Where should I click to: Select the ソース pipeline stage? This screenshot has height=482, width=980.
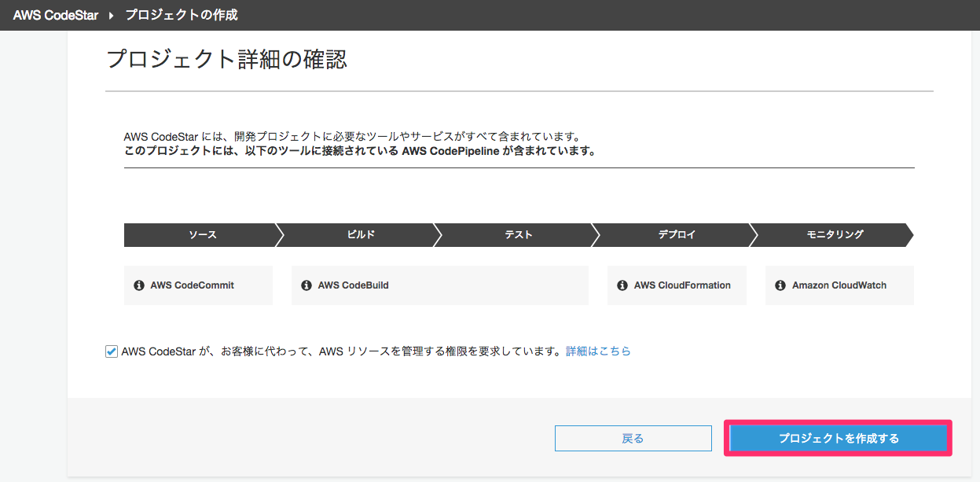(x=200, y=234)
